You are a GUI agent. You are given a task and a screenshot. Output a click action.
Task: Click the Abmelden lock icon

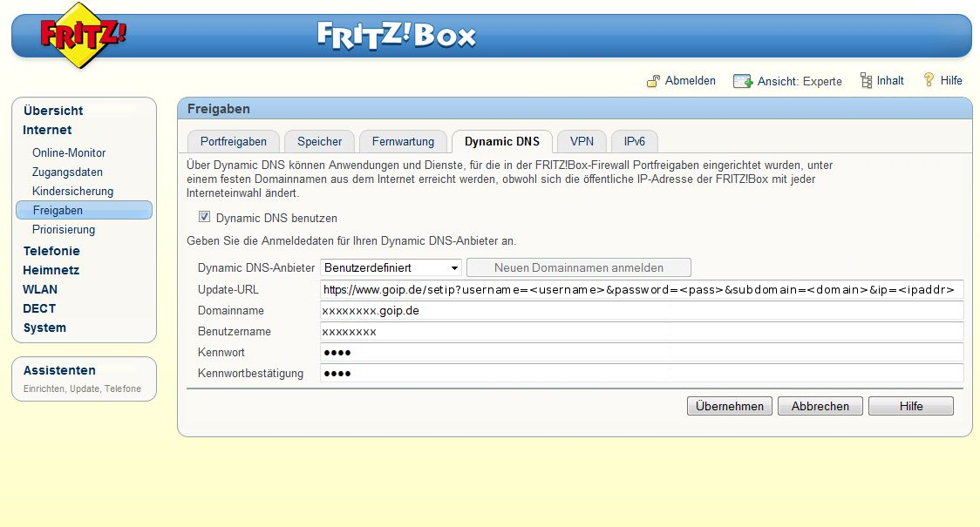pos(653,81)
